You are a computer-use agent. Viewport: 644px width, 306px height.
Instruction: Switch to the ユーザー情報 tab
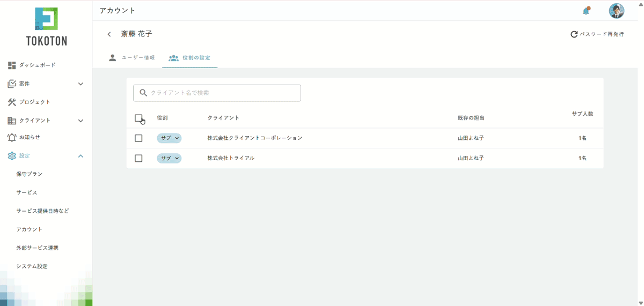132,58
